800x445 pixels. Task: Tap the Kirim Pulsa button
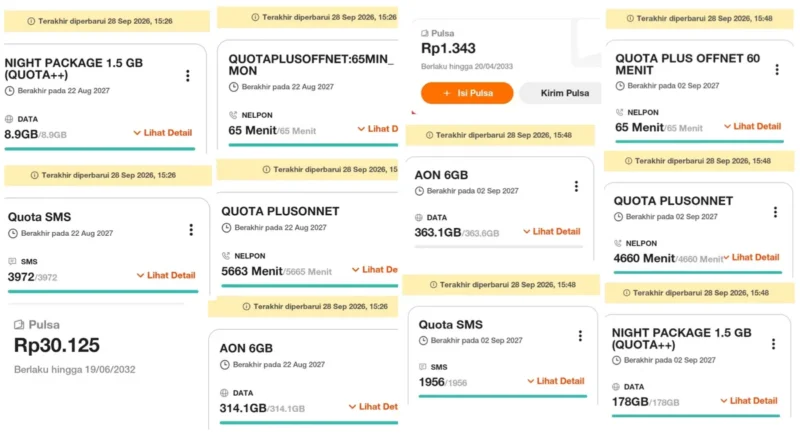point(561,93)
